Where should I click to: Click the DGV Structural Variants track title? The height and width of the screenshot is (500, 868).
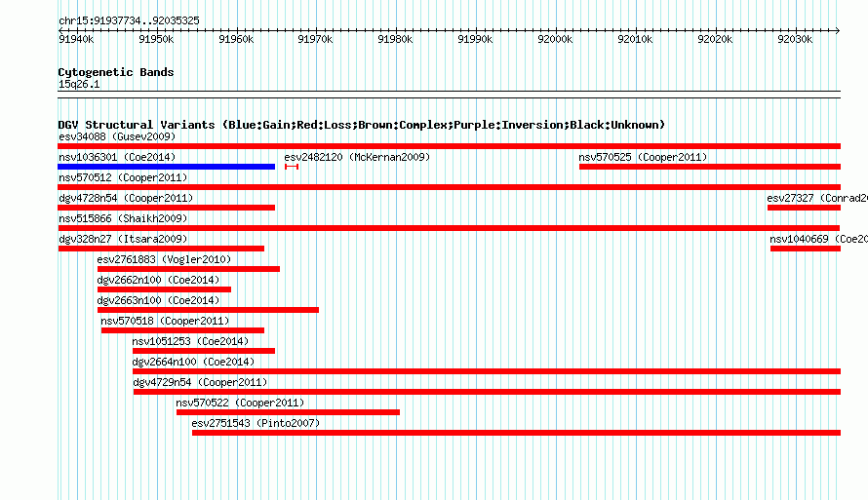pyautogui.click(x=362, y=125)
